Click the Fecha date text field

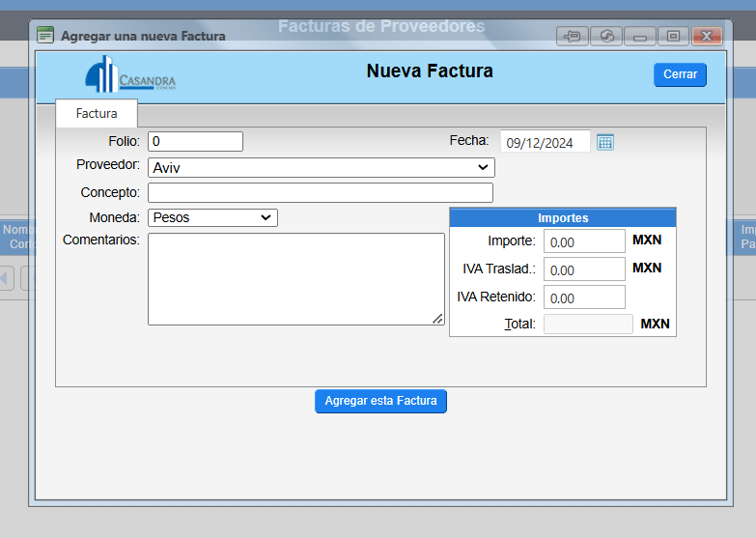(545, 142)
